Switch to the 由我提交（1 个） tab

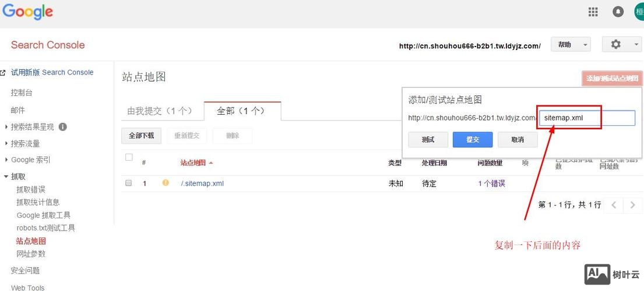point(159,111)
